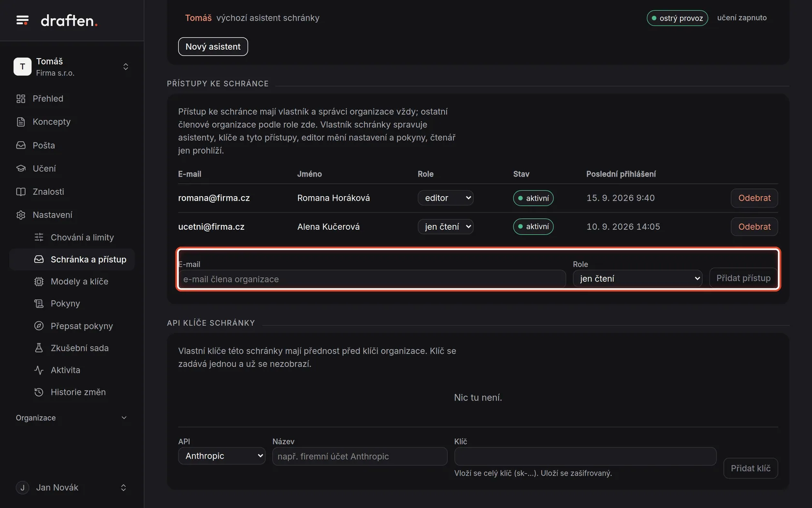
Task: Click the Chování a limity sliders icon
Action: click(x=39, y=237)
